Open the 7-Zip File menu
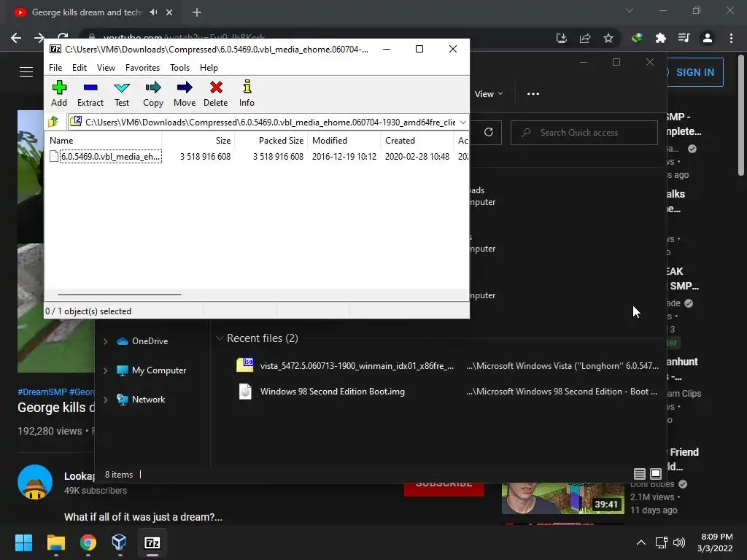The width and height of the screenshot is (747, 560). (x=55, y=68)
